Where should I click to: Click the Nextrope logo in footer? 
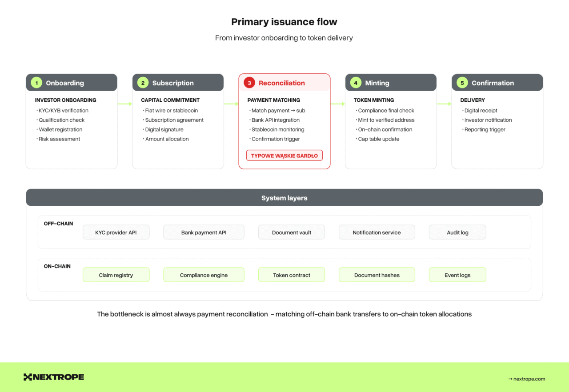[x=54, y=377]
